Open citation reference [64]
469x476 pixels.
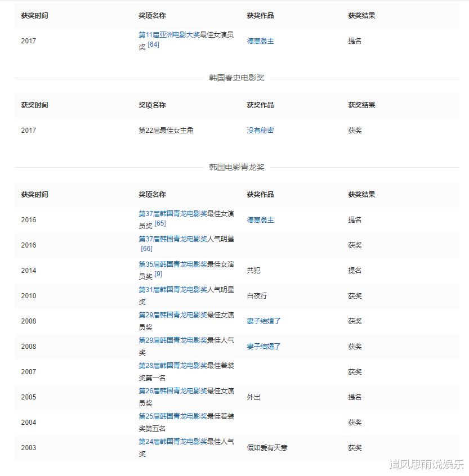[153, 44]
